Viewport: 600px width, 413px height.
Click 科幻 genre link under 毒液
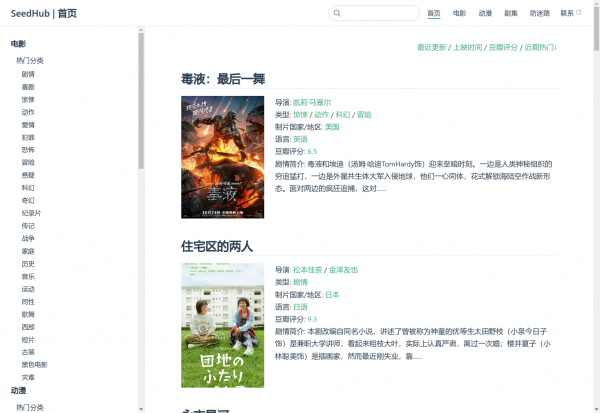[x=343, y=115]
